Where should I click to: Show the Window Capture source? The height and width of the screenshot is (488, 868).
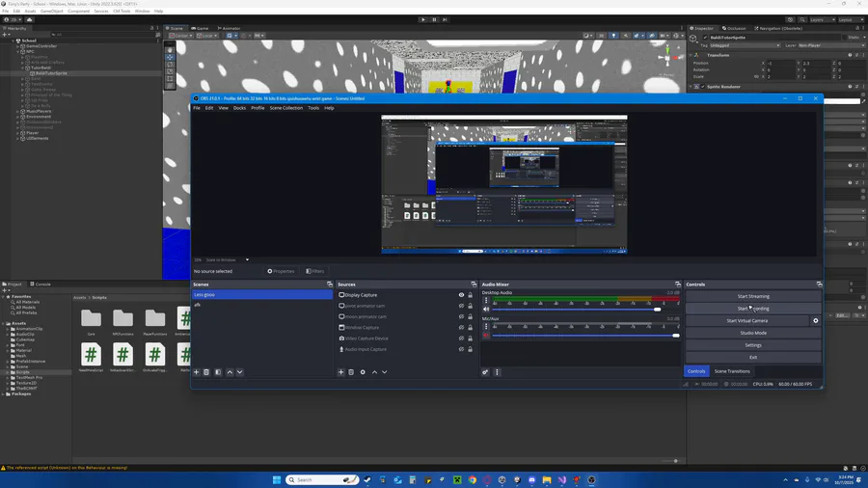[461, 328]
